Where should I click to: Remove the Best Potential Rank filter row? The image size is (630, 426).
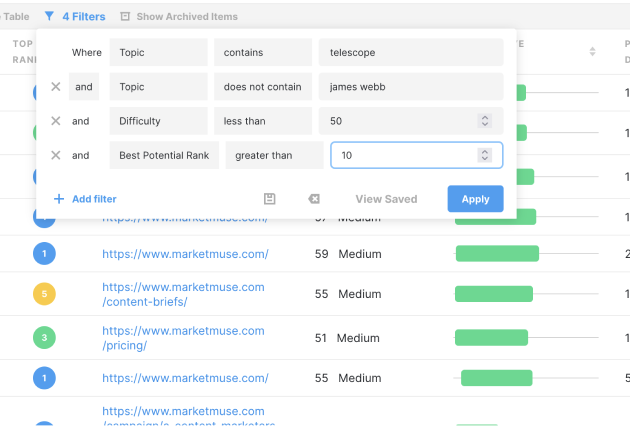56,155
